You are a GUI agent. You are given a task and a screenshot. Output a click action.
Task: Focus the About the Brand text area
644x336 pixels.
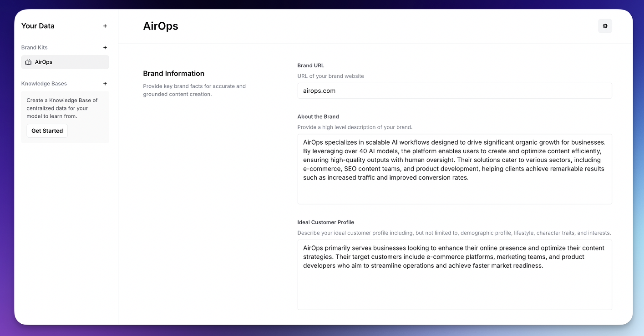pos(454,169)
